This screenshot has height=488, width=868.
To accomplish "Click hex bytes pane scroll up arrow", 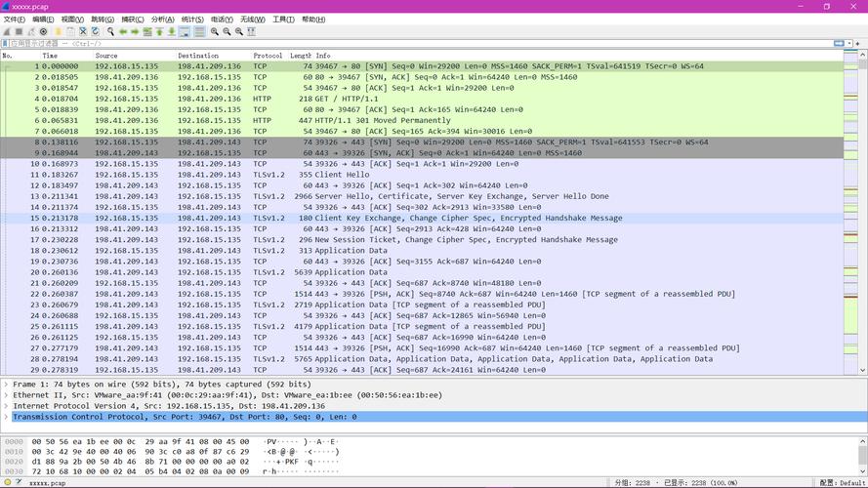I will click(862, 441).
